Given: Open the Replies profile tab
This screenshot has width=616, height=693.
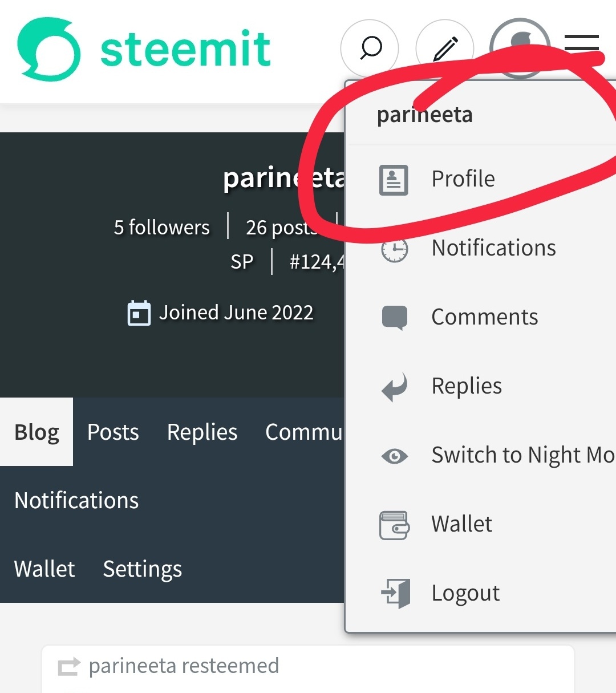Looking at the screenshot, I should click(202, 432).
